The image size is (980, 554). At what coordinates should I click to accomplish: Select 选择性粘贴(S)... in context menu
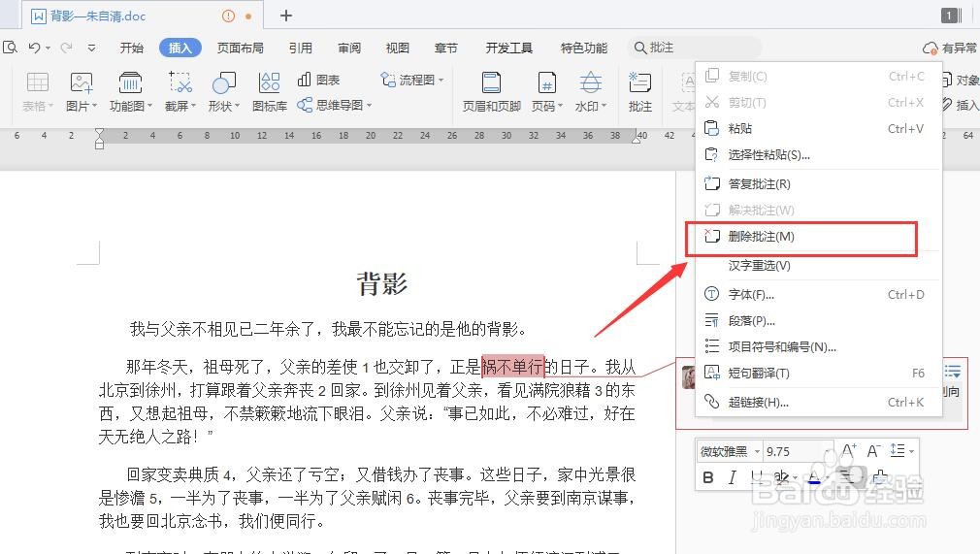(819, 154)
